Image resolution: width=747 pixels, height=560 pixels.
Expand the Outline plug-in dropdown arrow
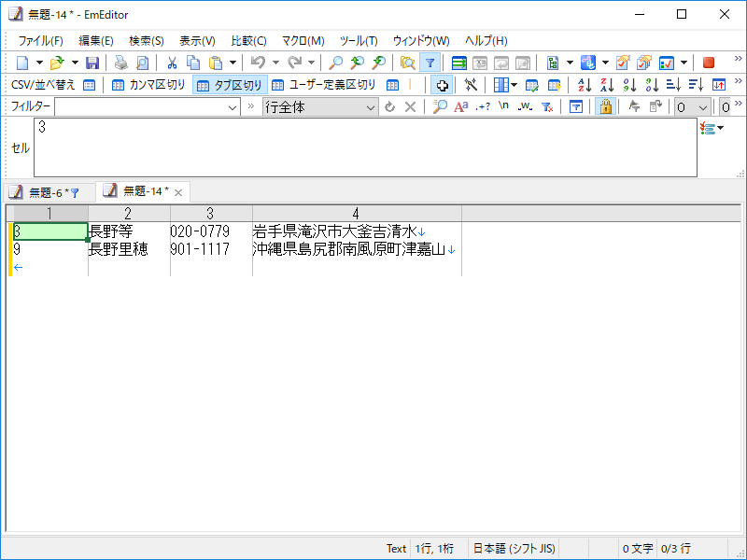[x=570, y=63]
